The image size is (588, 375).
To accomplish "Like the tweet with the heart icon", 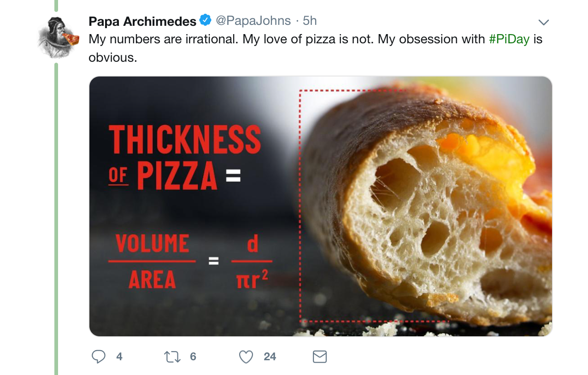I will 246,357.
